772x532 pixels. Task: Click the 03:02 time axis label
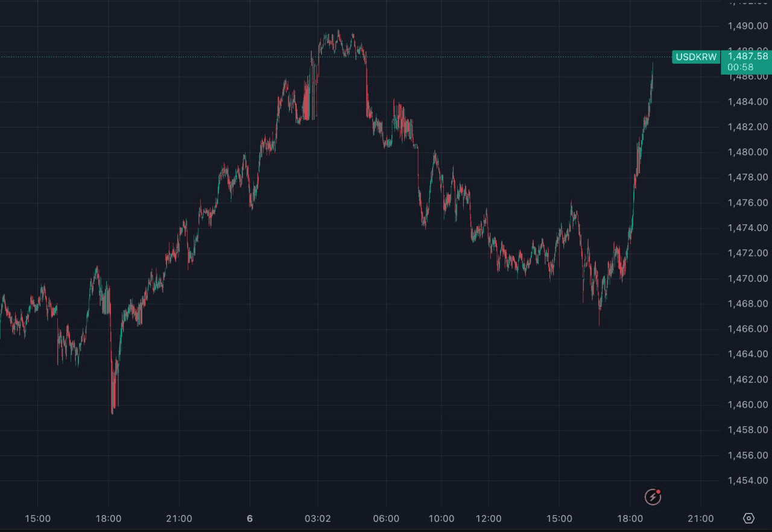tap(318, 519)
